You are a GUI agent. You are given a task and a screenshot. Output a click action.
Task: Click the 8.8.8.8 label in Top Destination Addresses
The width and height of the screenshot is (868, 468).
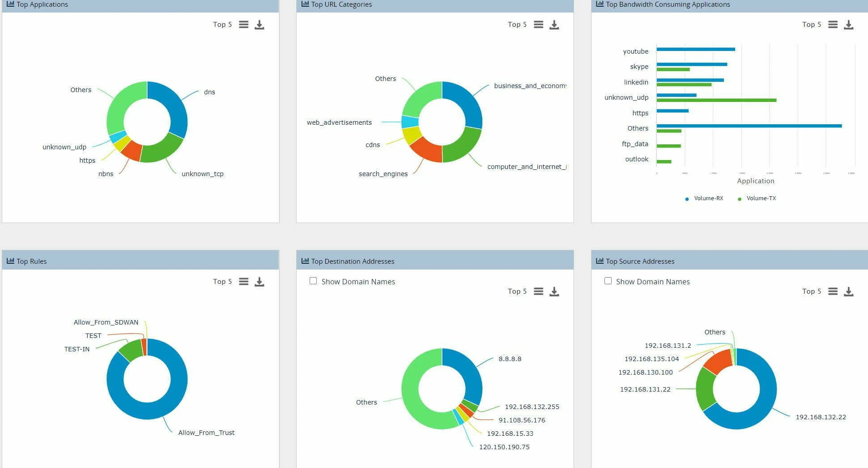click(x=510, y=359)
